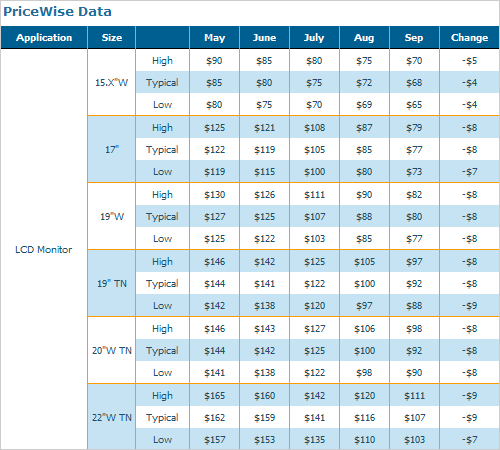The height and width of the screenshot is (450, 500).
Task: Click the $111 Sep price for 22"W TN
Action: 414,396
